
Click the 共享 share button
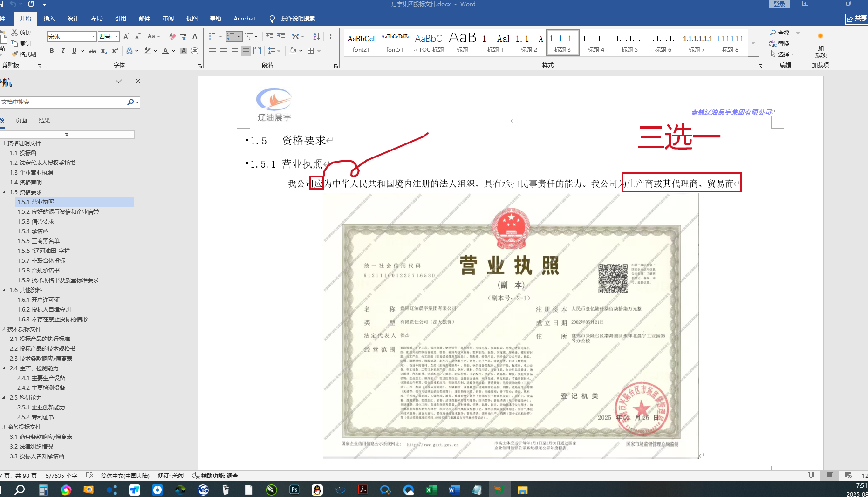click(x=857, y=19)
